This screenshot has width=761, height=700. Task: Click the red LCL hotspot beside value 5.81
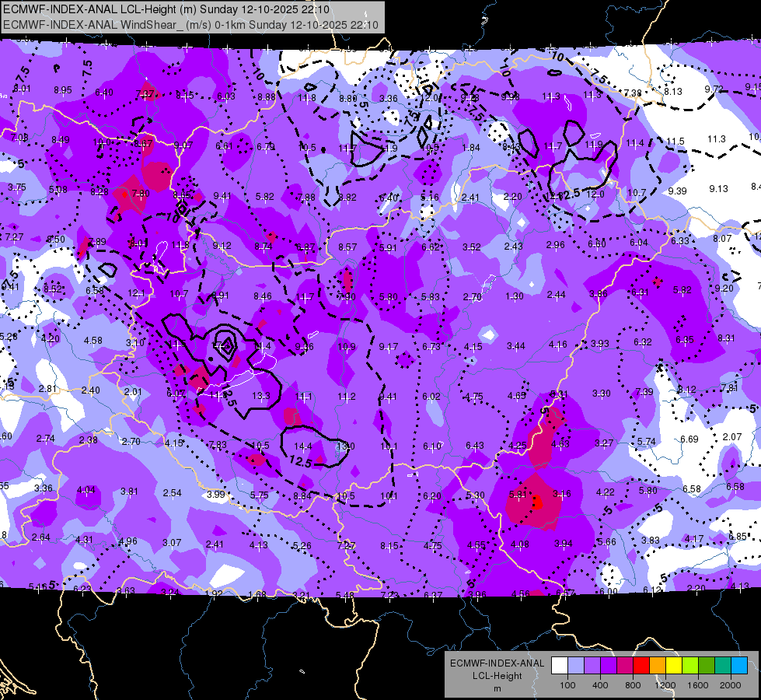click(x=537, y=502)
